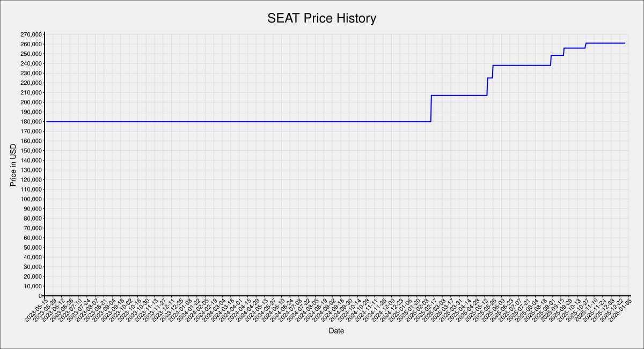The image size is (644, 349).
Task: Click the 0 value on the y-axis
Action: pos(40,296)
